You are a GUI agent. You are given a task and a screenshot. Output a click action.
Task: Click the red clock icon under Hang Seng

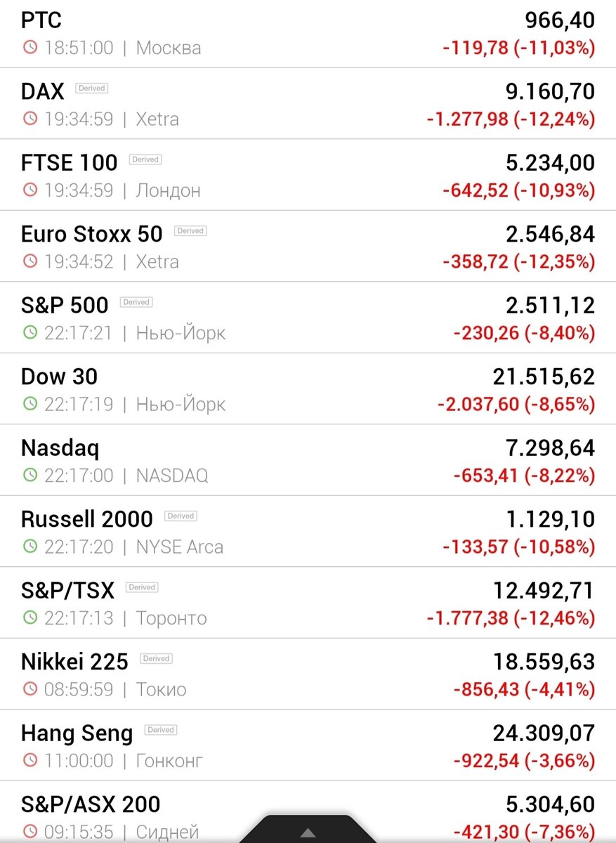[x=30, y=760]
